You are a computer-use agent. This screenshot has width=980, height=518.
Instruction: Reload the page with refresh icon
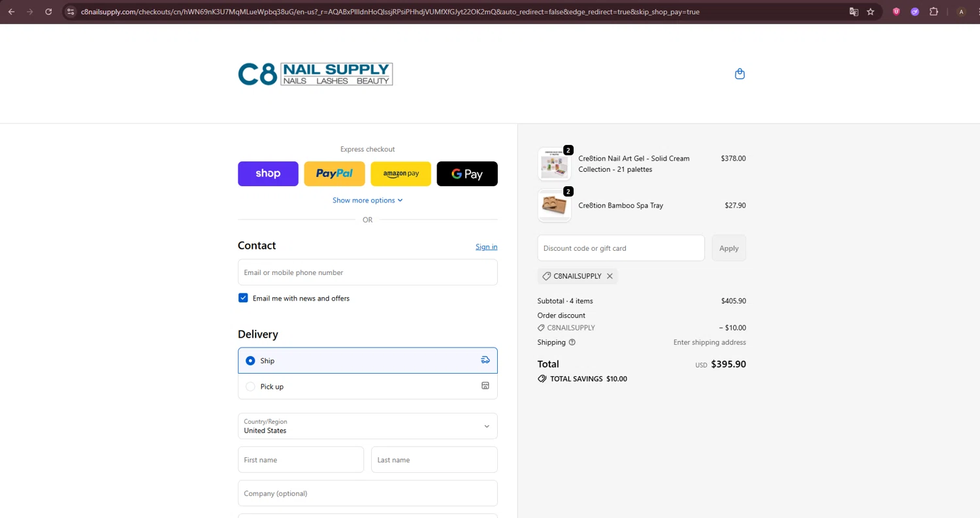[48, 12]
